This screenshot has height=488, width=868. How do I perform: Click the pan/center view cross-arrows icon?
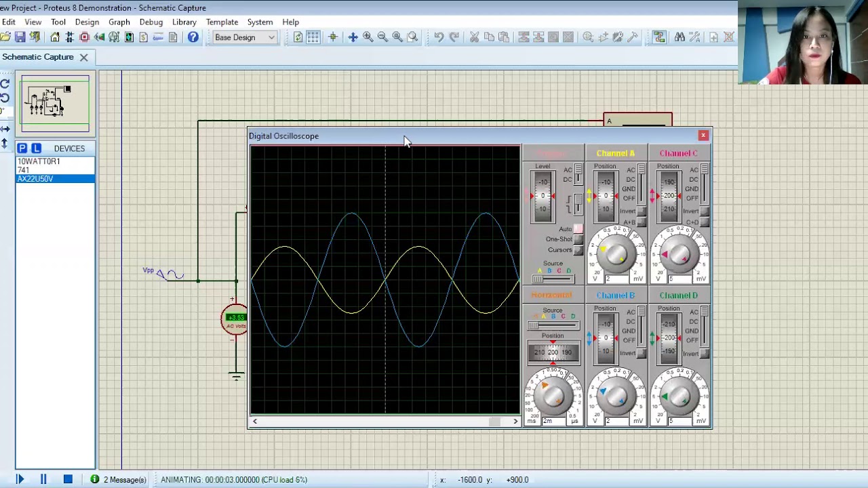click(353, 37)
